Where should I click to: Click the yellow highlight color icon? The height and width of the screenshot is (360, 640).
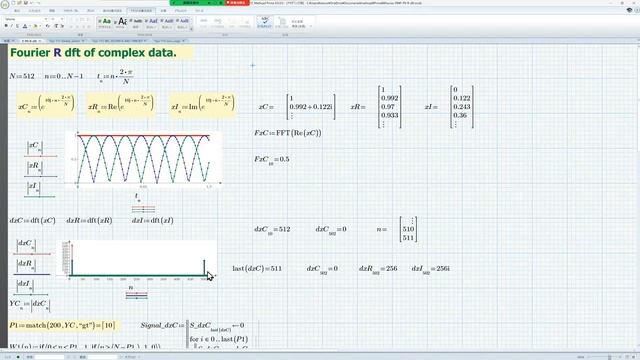click(x=36, y=26)
